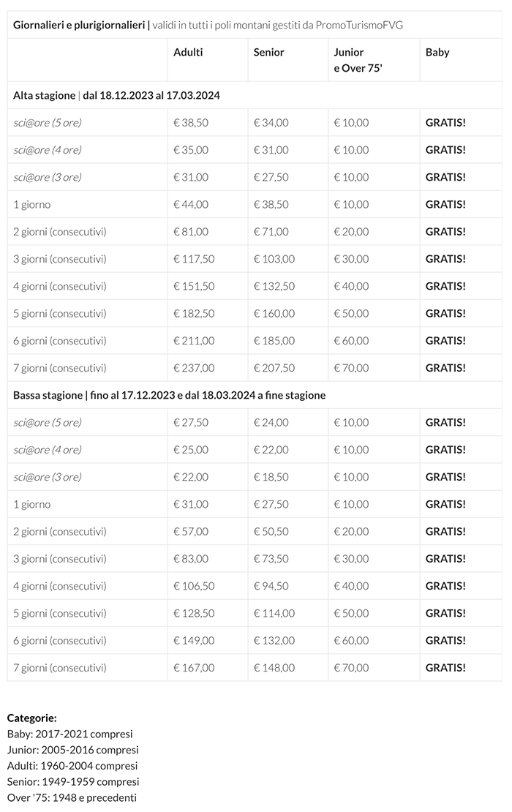This screenshot has width=512, height=812.
Task: Select the Baby: 2017-2021 compresi line
Action: (70, 734)
